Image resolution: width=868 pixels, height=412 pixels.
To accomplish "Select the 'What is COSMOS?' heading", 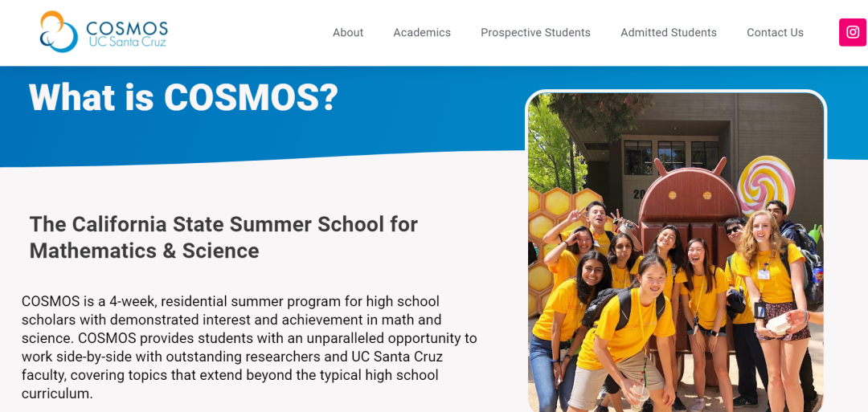I will 183,98.
